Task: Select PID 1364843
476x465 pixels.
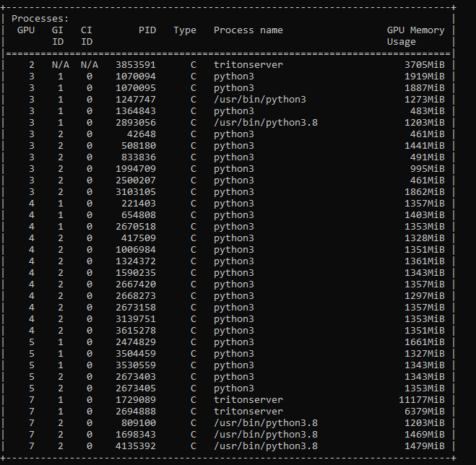Action: (136, 111)
